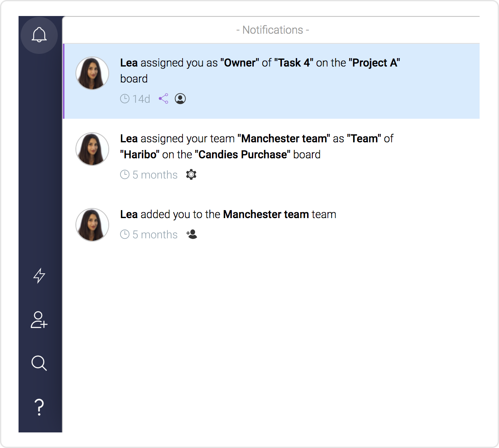The height and width of the screenshot is (448, 499).
Task: Open Lea's avatar on Task 4 notification
Action: pyautogui.click(x=92, y=73)
